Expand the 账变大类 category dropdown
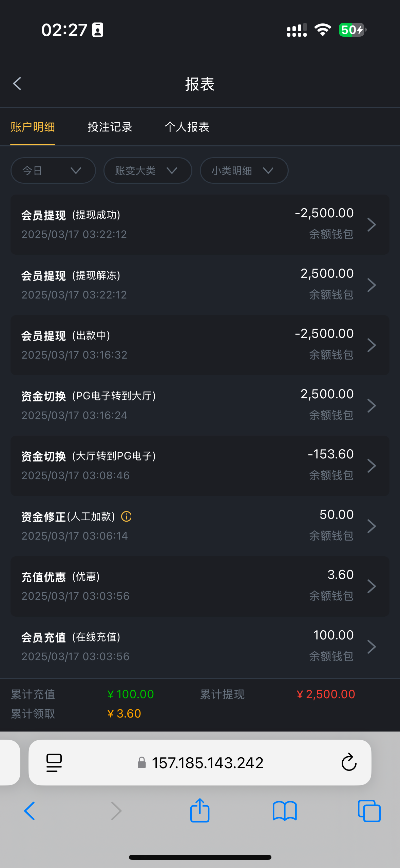The image size is (400, 868). tap(148, 170)
